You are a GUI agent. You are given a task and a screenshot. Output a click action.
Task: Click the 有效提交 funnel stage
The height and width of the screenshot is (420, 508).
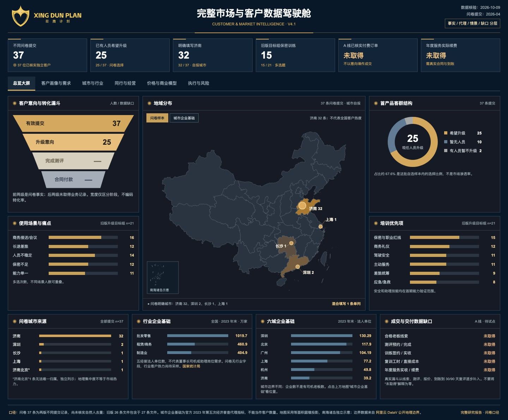pyautogui.click(x=73, y=124)
